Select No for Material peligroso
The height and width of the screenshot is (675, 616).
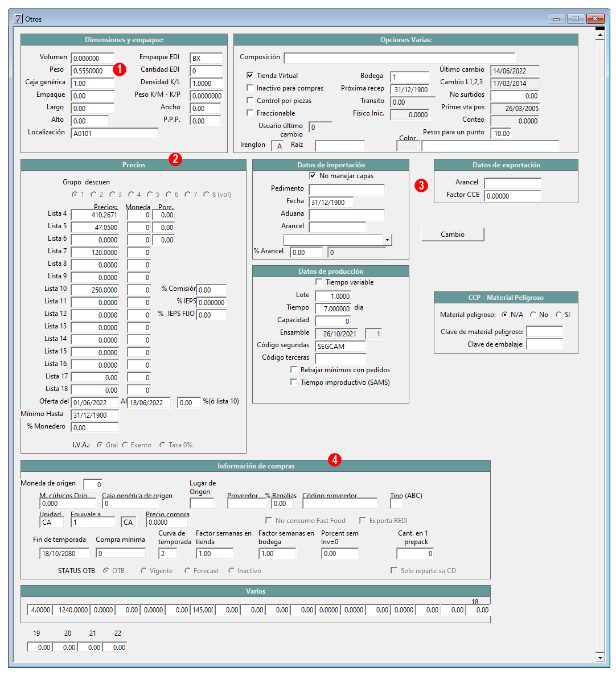[x=533, y=315]
